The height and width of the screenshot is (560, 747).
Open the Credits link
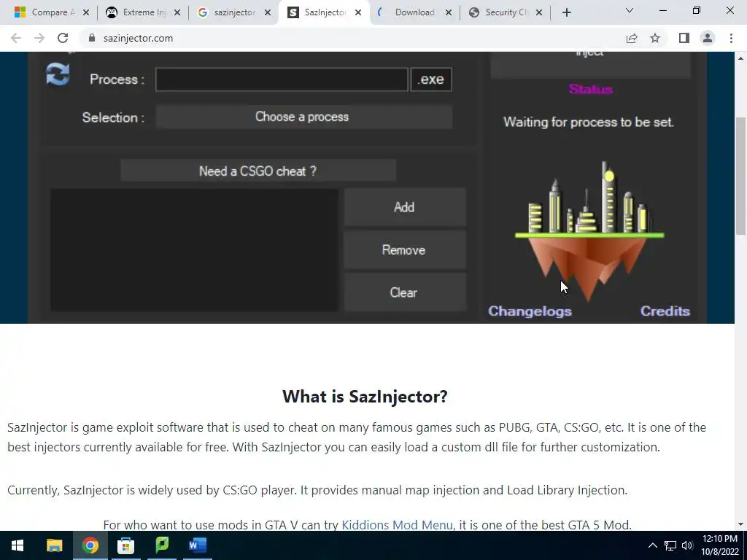665,311
